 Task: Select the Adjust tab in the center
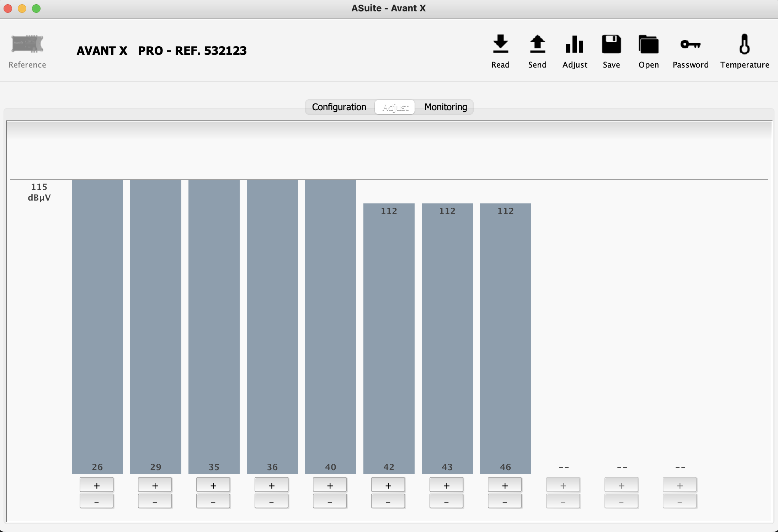(395, 107)
